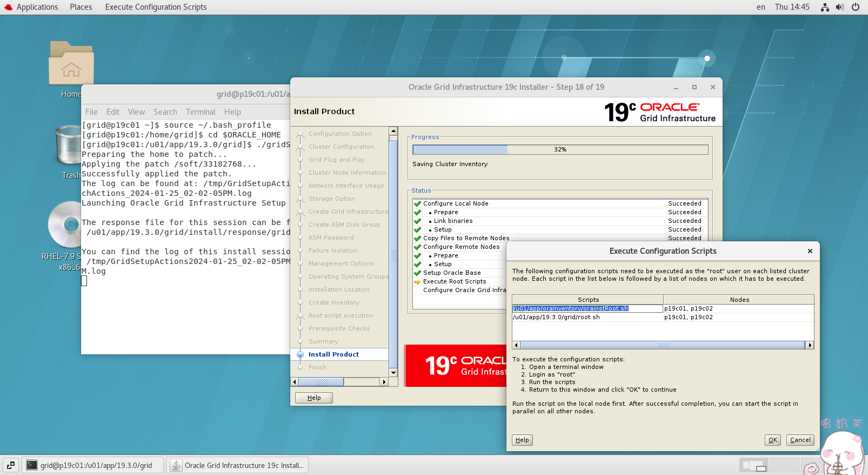Open the terminal File menu
Image resolution: width=868 pixels, height=475 pixels.
(91, 112)
